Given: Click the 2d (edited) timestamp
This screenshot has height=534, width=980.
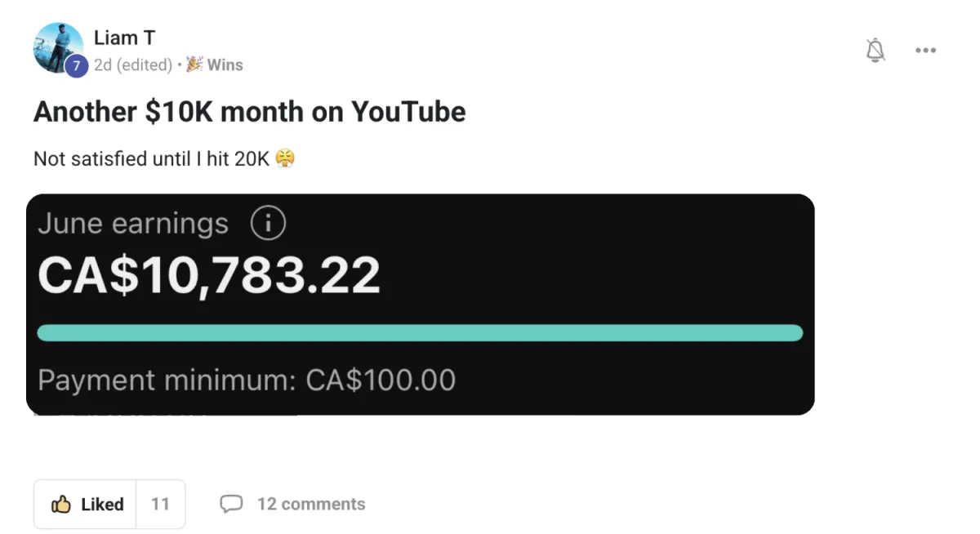Looking at the screenshot, I should pyautogui.click(x=132, y=65).
